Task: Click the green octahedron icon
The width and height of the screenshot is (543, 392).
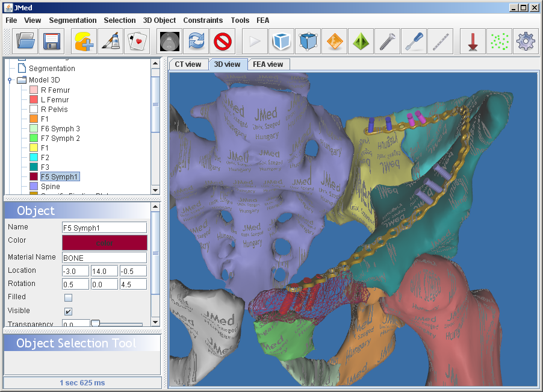Action: click(x=361, y=42)
